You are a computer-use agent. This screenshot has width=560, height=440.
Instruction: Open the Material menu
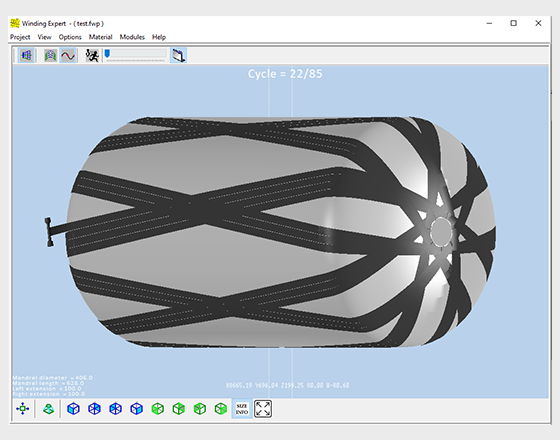(x=100, y=37)
